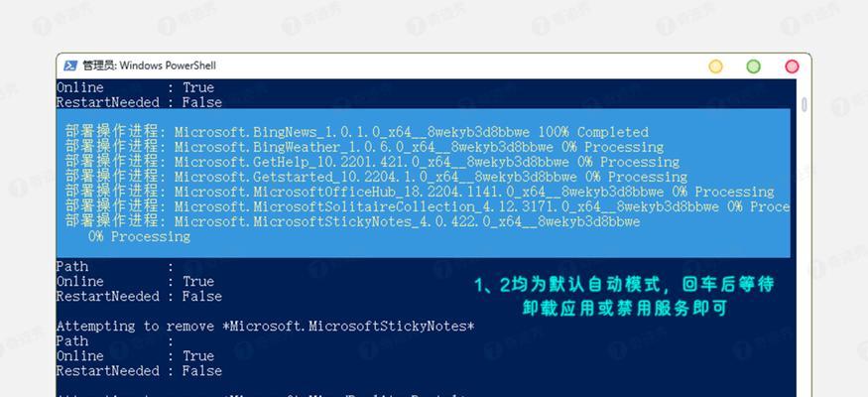Click the green maximize circle button
The width and height of the screenshot is (868, 397).
(x=753, y=66)
